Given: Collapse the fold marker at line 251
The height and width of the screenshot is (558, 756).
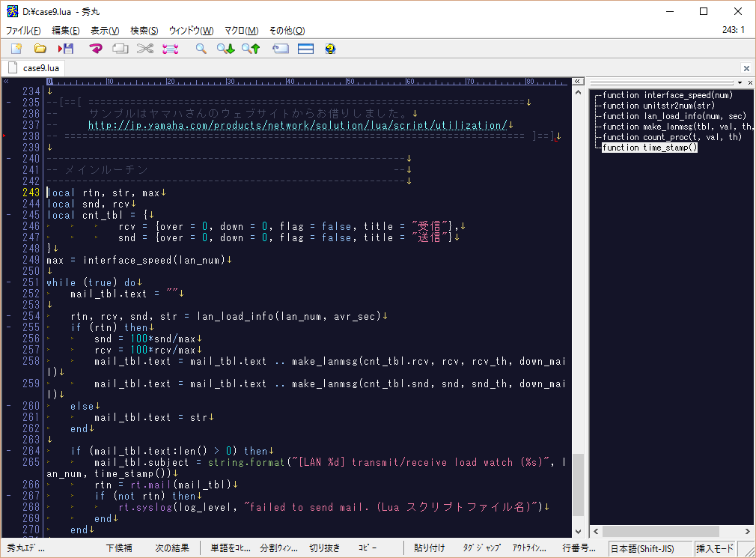Looking at the screenshot, I should point(8,282).
